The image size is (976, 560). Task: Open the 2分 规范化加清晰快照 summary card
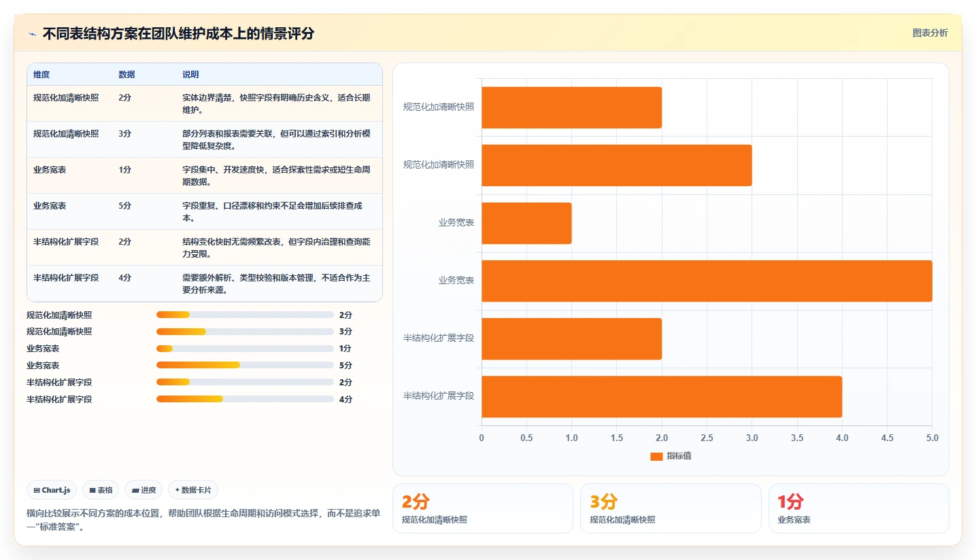click(x=483, y=508)
